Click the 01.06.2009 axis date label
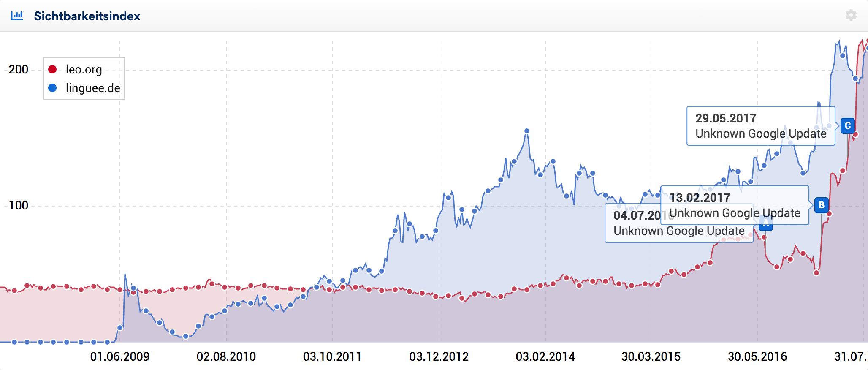 120,356
